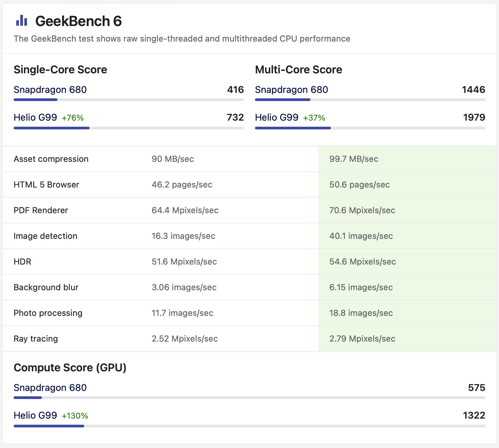
Task: Open Snapdragon 680 link under Multi-Core Score
Action: point(291,90)
